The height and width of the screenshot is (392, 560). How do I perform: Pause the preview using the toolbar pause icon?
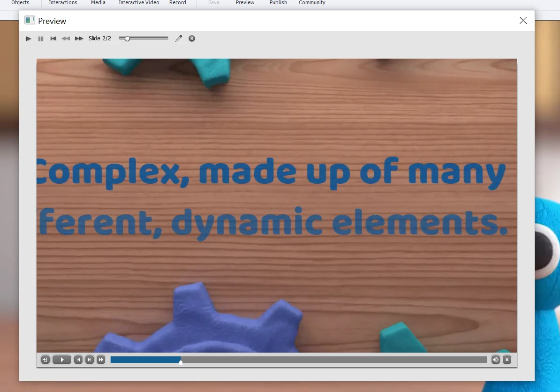coord(41,38)
